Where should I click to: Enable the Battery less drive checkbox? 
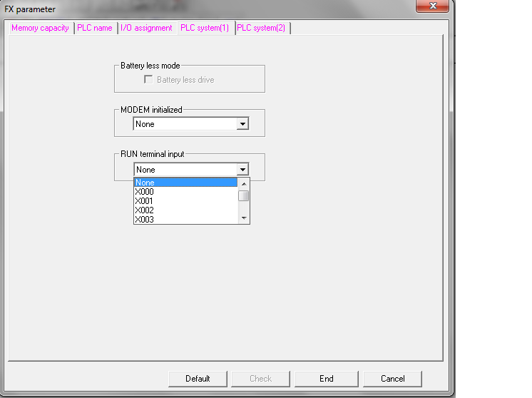click(148, 80)
